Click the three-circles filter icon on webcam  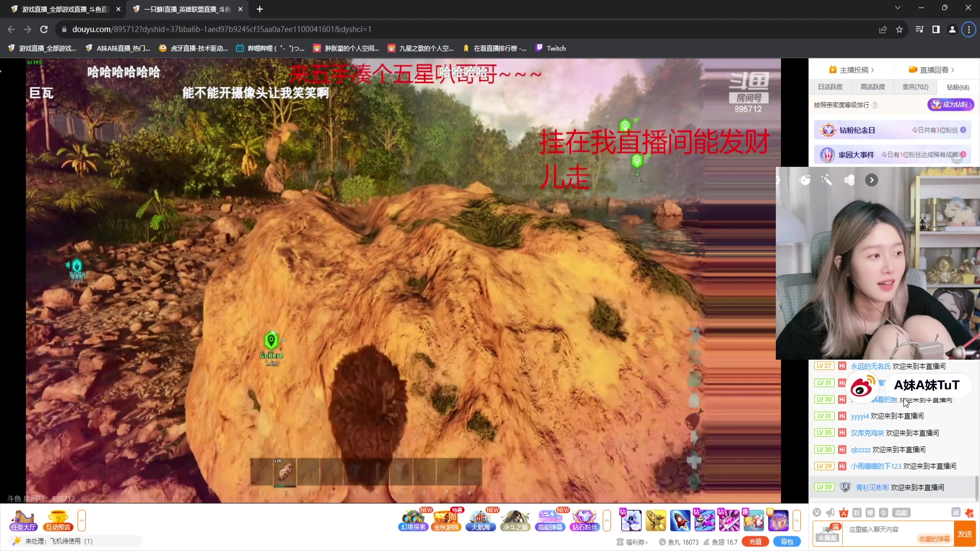coord(849,180)
